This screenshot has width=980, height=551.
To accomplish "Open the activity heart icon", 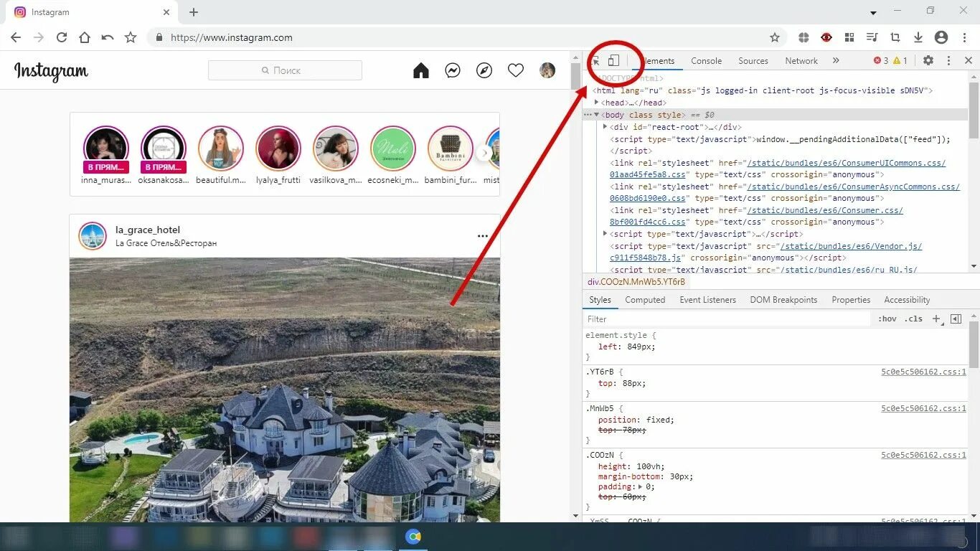I will [516, 70].
